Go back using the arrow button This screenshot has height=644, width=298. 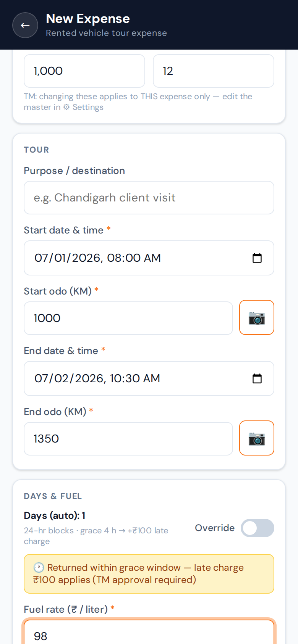25,25
